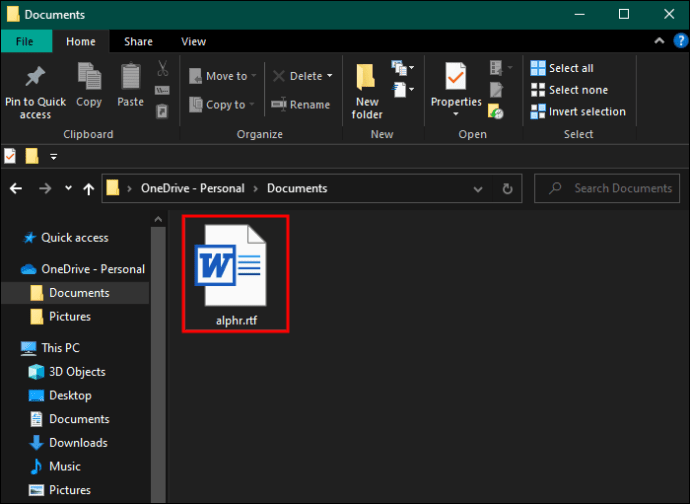
Task: Switch to the View ribbon tab
Action: click(193, 41)
